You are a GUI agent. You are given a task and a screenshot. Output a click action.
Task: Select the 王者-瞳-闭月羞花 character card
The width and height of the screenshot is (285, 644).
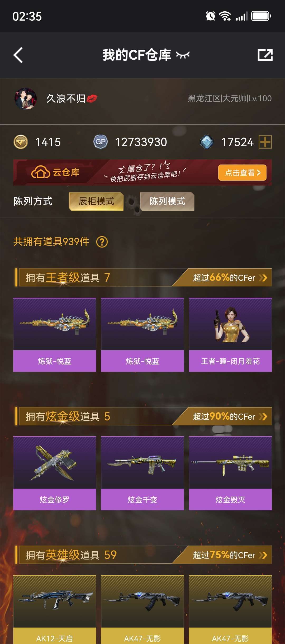(x=230, y=335)
